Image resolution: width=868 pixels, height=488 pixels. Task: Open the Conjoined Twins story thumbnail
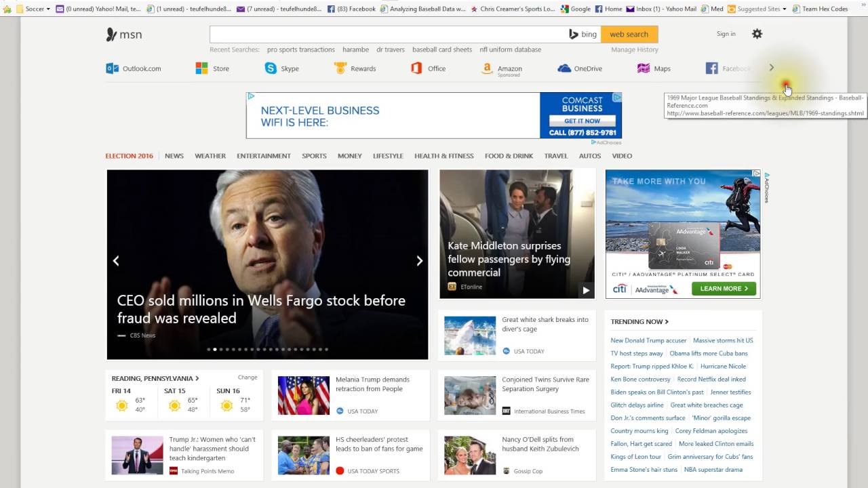click(470, 396)
